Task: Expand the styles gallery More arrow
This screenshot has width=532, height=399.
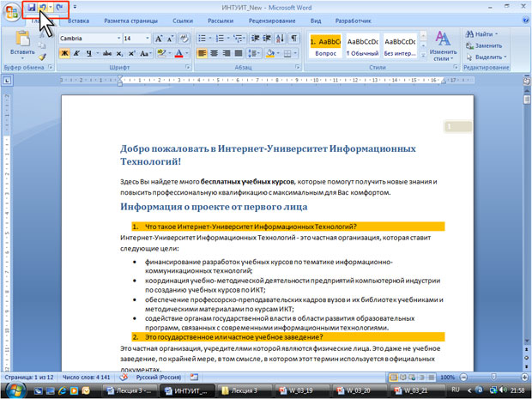Action: (423, 55)
